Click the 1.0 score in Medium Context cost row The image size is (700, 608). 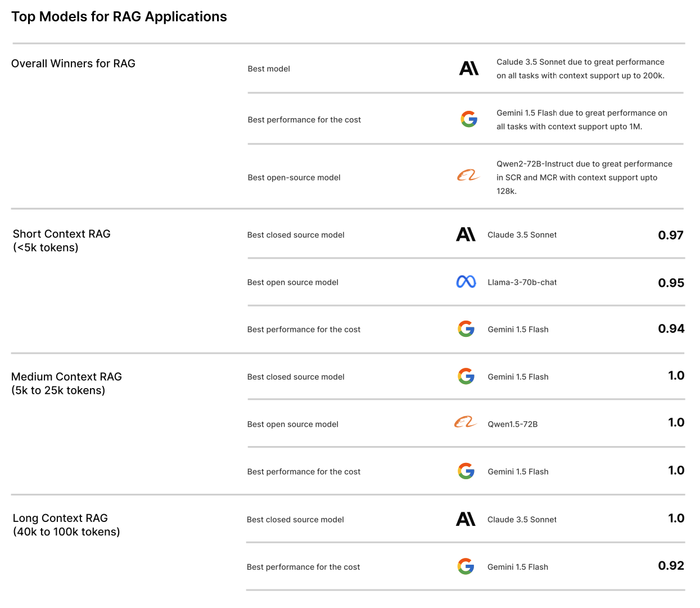[x=676, y=470]
